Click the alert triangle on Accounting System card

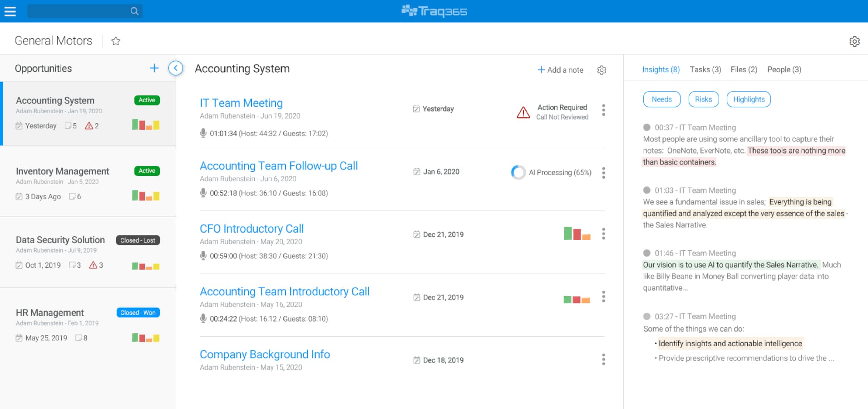[89, 125]
